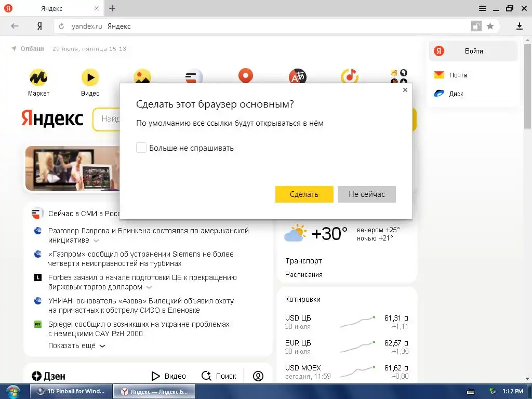532x399 pixels.
Task: Open the Yandex Images icon
Action: (142, 76)
